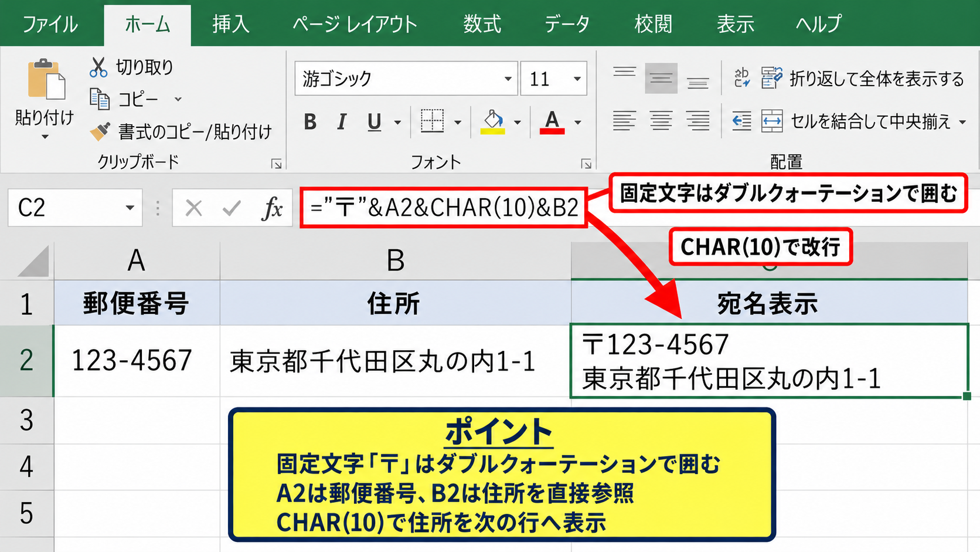Screen dimensions: 980x552
Task: Click the Paste clipboard icon
Action: tap(46, 79)
